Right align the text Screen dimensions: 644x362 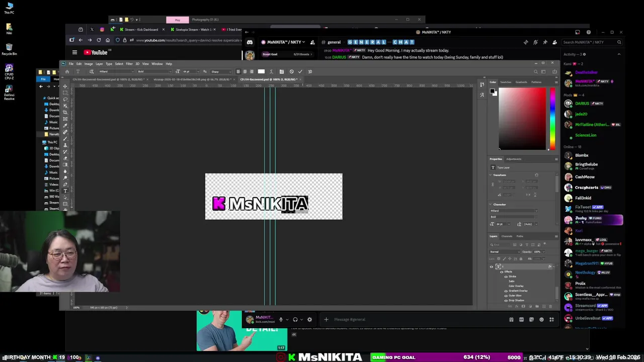(251, 71)
